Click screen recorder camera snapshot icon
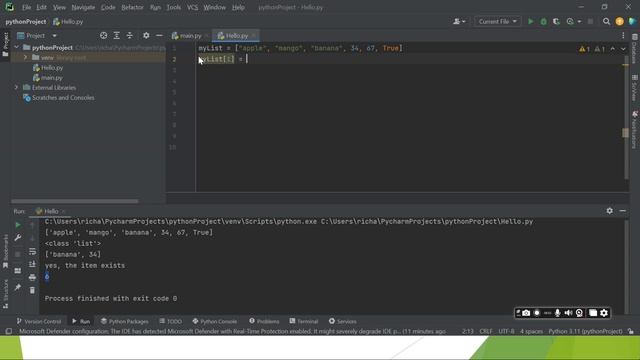The image size is (640, 360). (x=526, y=313)
